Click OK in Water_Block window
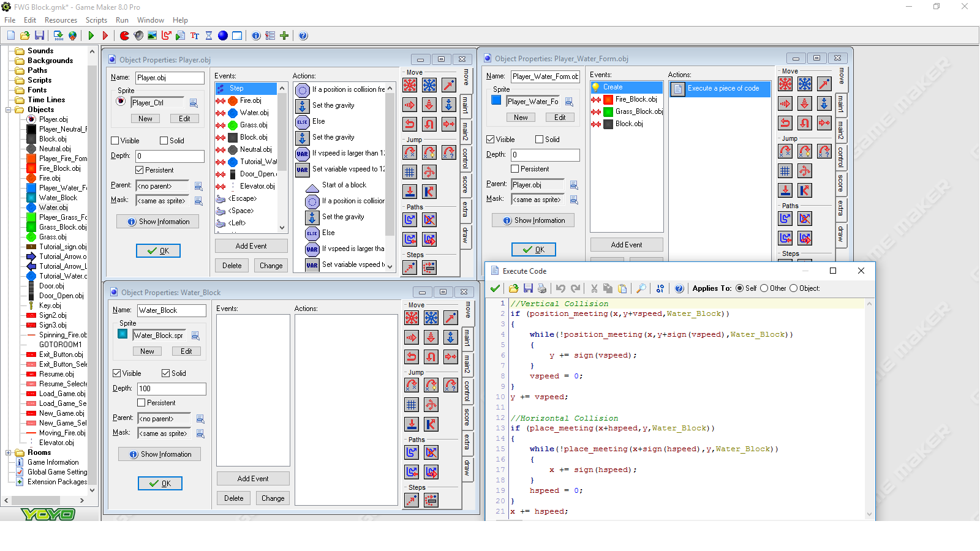The height and width of the screenshot is (551, 980). (160, 484)
